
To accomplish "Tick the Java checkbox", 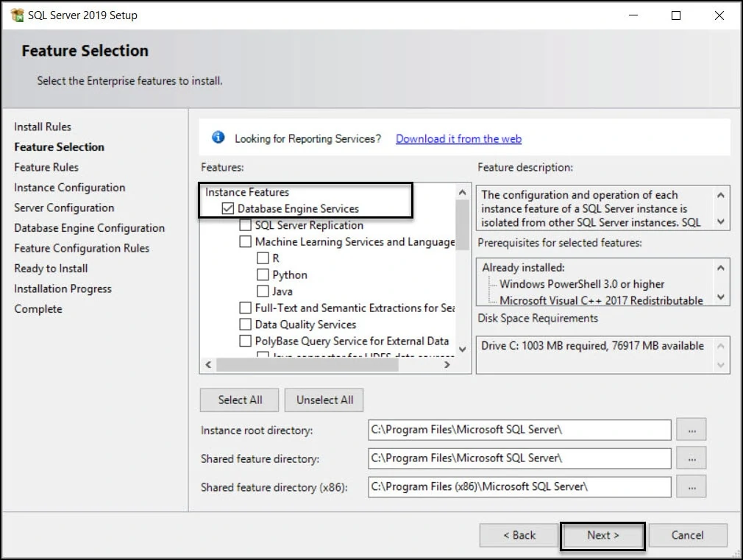I will 263,291.
